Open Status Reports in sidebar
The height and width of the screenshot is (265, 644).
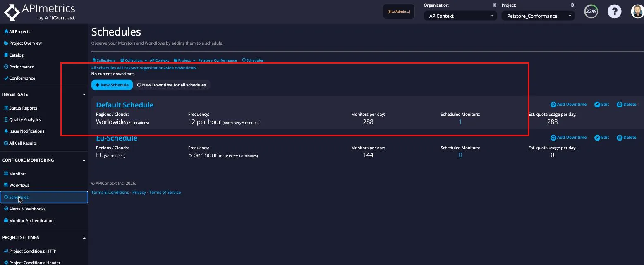(x=21, y=108)
